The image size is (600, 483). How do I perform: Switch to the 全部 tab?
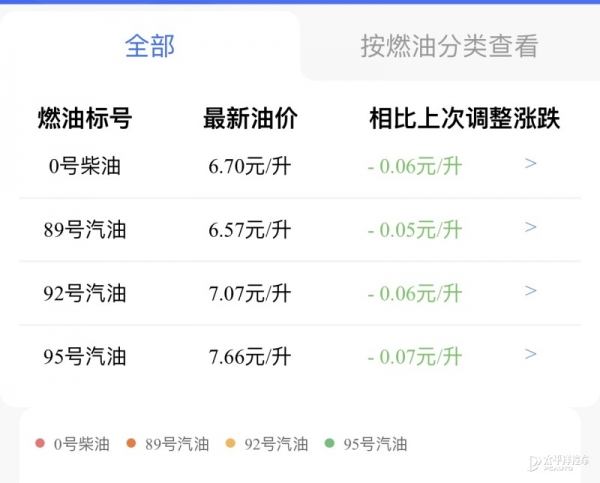point(149,46)
